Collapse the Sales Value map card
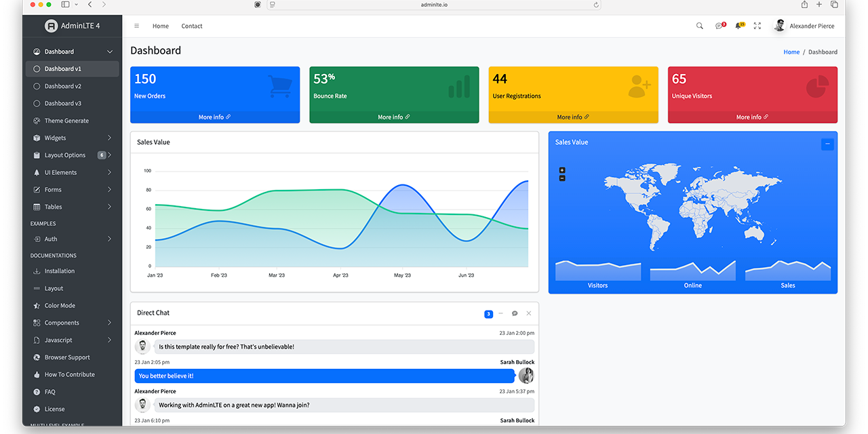The image size is (868, 434). 827,144
